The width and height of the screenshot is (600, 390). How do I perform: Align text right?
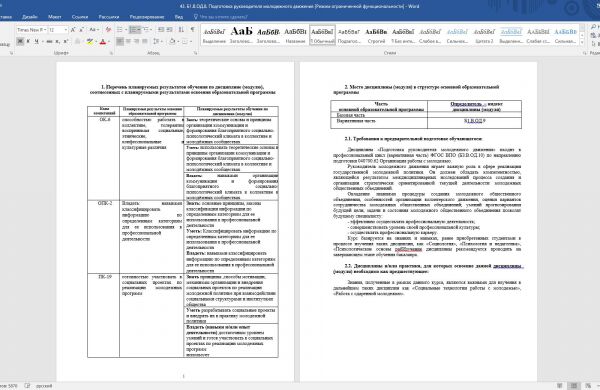point(137,41)
